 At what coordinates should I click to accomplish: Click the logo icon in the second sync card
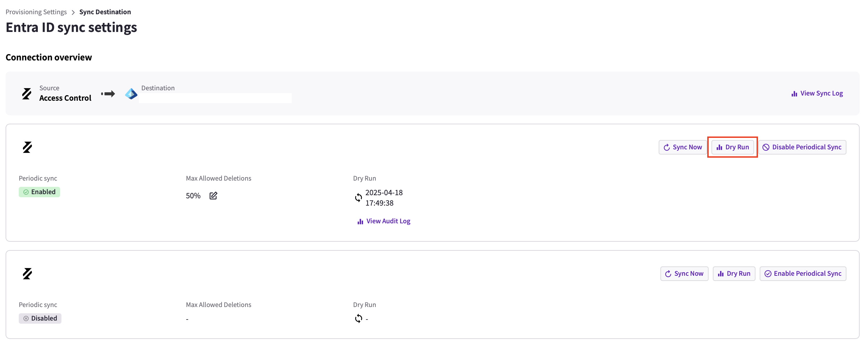tap(27, 274)
